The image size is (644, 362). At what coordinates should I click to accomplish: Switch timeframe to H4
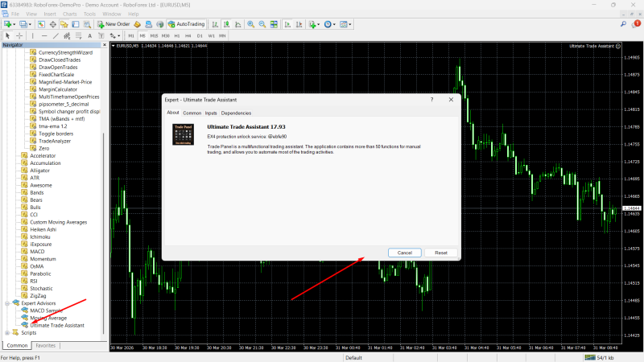tap(188, 35)
